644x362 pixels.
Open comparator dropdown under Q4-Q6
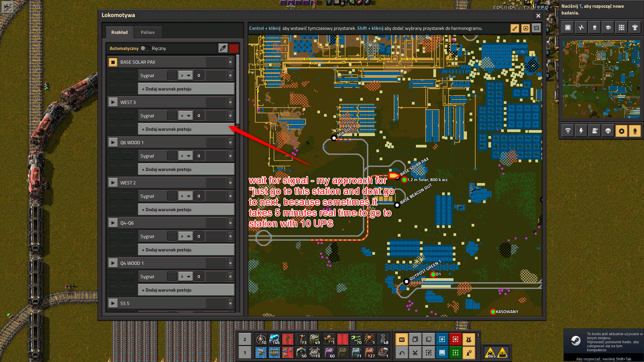(185, 236)
